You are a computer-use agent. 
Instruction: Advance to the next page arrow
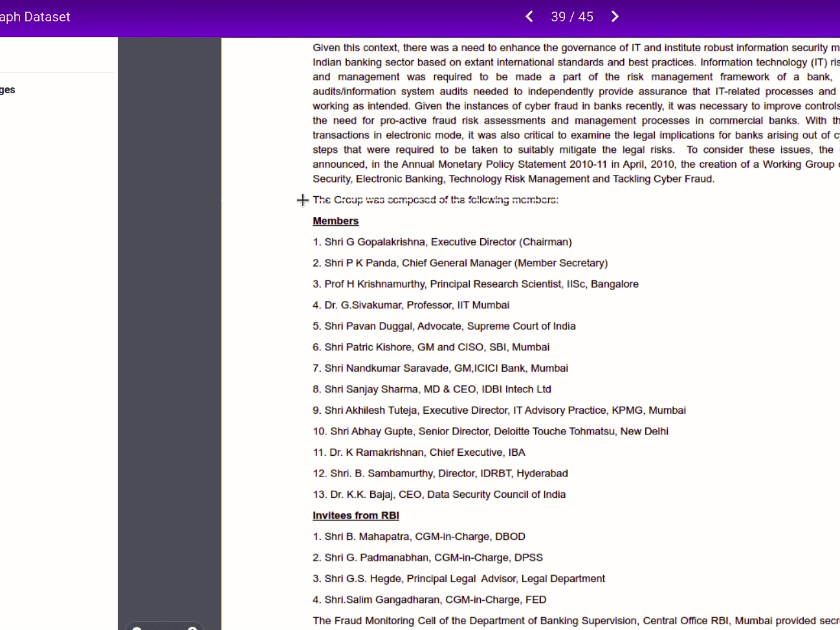tap(615, 17)
